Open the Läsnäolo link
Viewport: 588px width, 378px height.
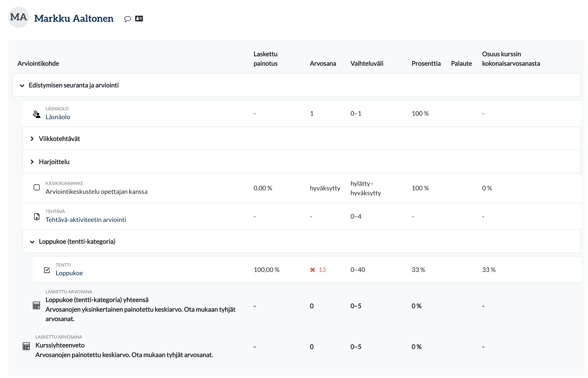click(x=58, y=117)
